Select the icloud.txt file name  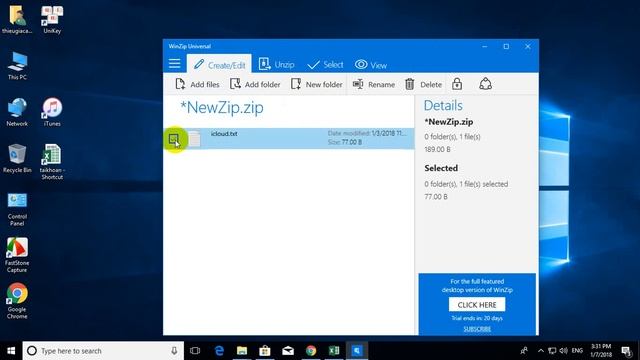tap(224, 133)
